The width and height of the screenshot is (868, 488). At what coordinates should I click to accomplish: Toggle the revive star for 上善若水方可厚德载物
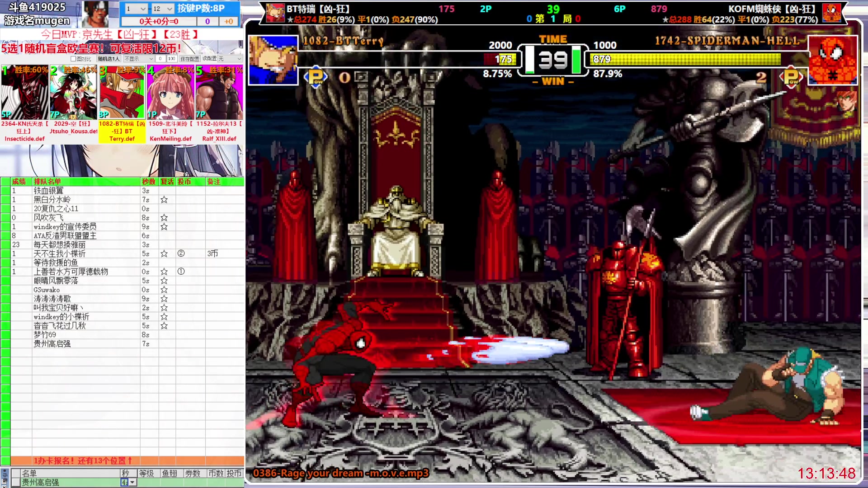164,272
